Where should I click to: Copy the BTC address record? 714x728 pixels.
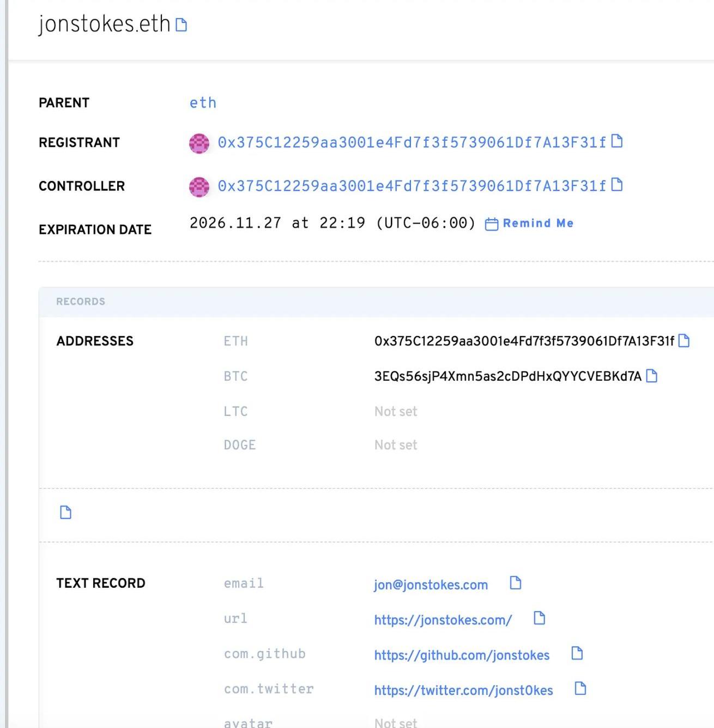tap(651, 376)
